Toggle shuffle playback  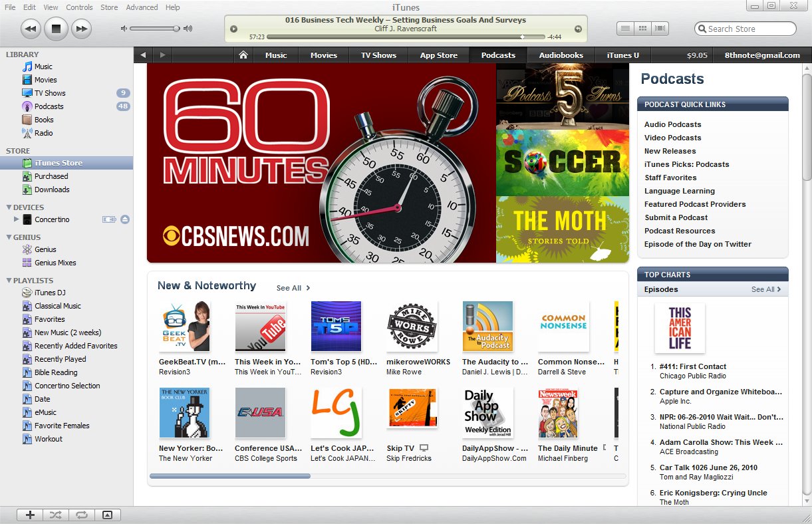pyautogui.click(x=55, y=515)
